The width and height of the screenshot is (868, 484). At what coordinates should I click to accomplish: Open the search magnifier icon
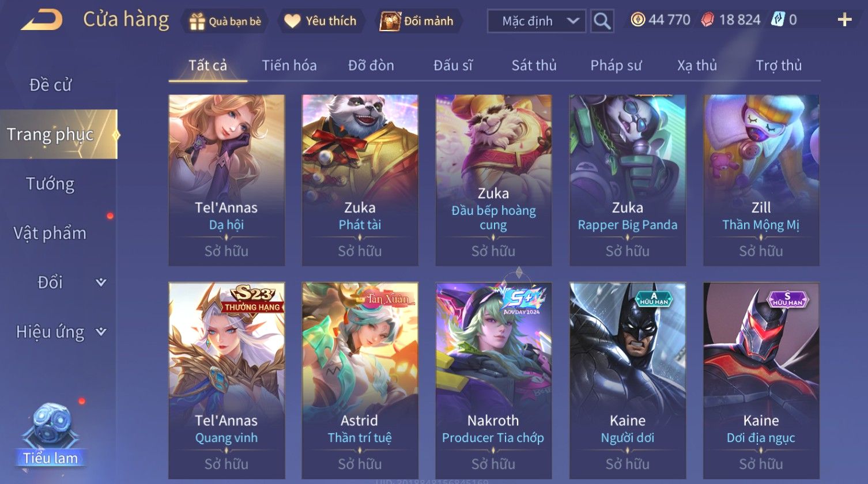point(602,21)
